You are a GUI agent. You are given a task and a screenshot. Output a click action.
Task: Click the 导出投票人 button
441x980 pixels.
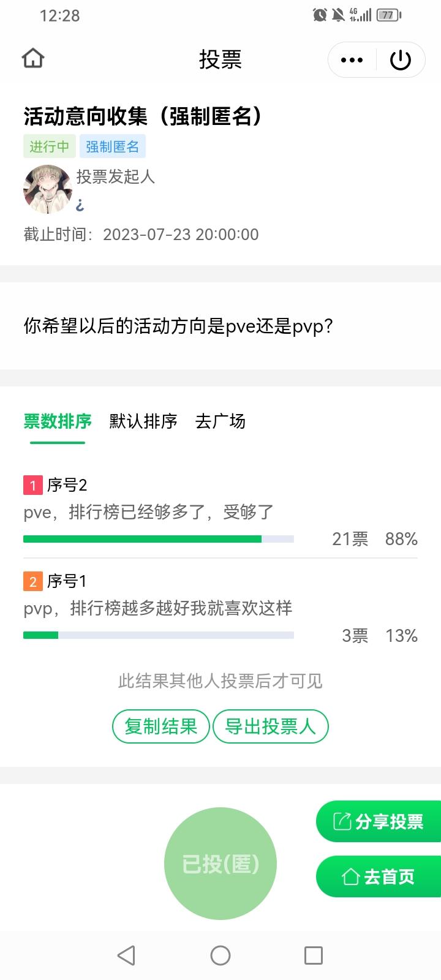pyautogui.click(x=270, y=726)
